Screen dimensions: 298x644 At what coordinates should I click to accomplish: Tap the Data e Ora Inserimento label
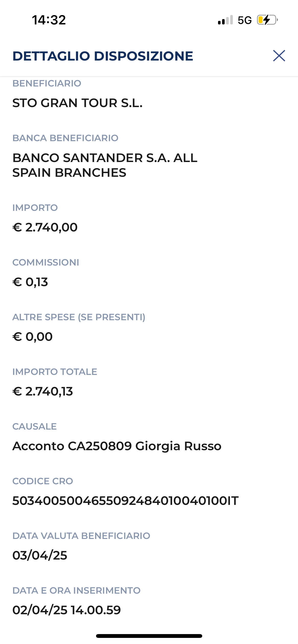(76, 591)
